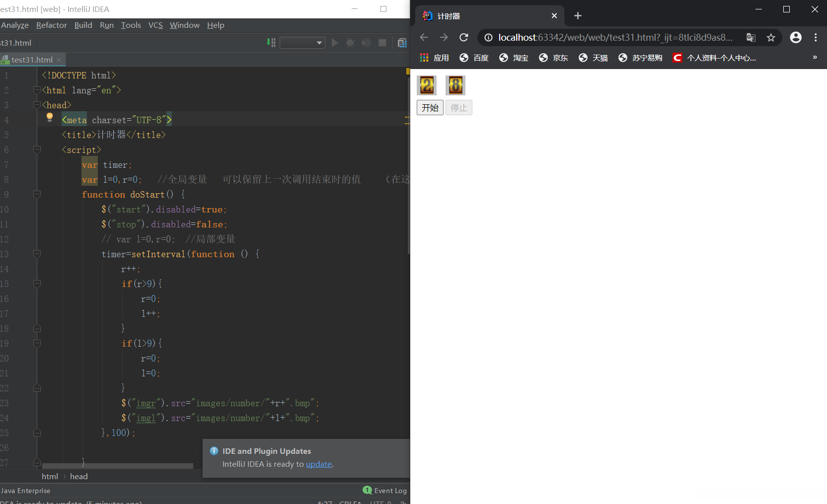Click the Stop square icon in IntelliJ

[382, 43]
